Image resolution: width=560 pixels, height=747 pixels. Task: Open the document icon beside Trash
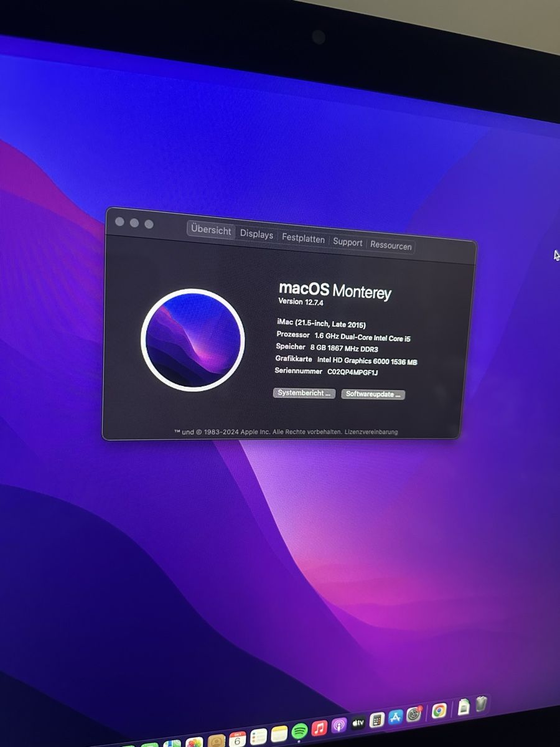tap(464, 707)
